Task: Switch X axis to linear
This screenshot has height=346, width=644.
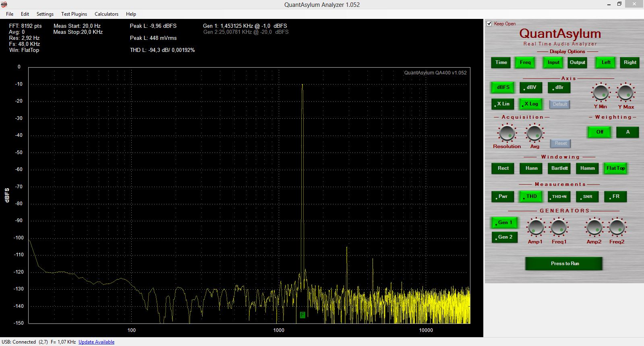Action: point(503,104)
